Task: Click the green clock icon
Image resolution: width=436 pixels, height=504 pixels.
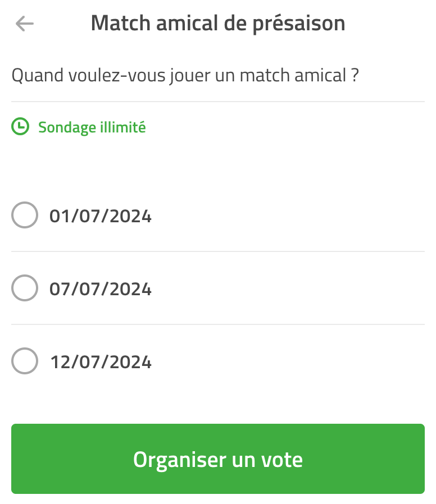Action: click(x=20, y=126)
